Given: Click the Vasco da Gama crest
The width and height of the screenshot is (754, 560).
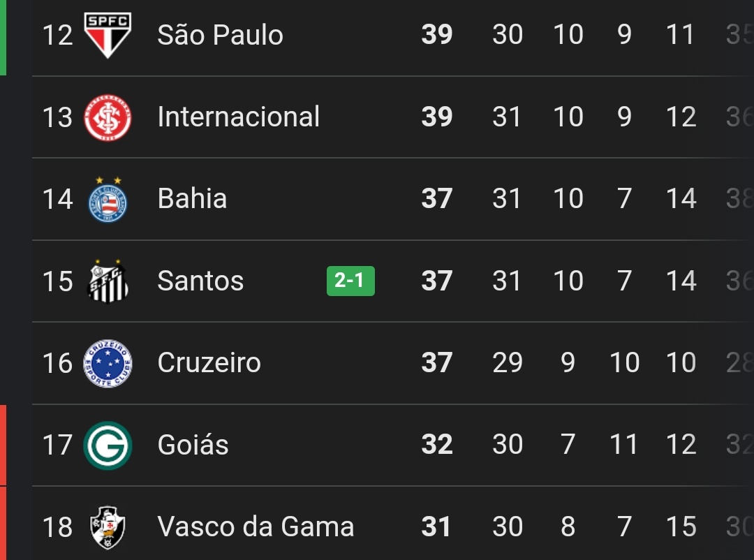Looking at the screenshot, I should [x=108, y=527].
